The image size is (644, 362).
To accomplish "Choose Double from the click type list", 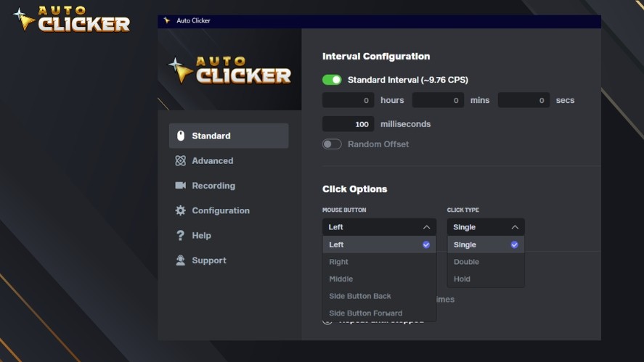I will 486,262.
